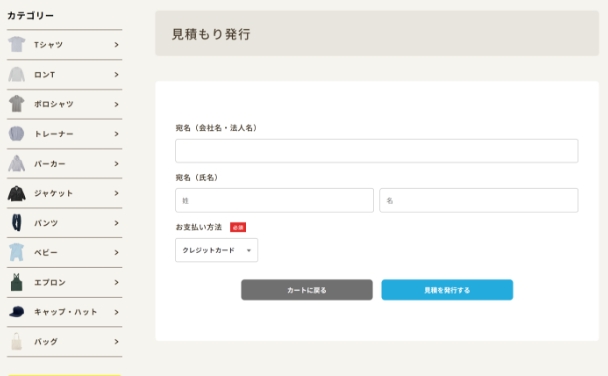
Task: Click the お支払い方法 label
Action: [x=199, y=227]
